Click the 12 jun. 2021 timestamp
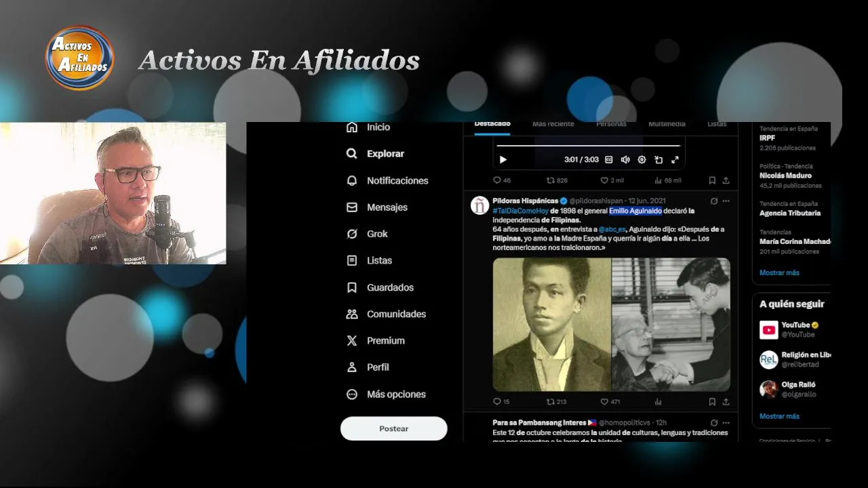Image resolution: width=868 pixels, height=488 pixels. point(647,201)
